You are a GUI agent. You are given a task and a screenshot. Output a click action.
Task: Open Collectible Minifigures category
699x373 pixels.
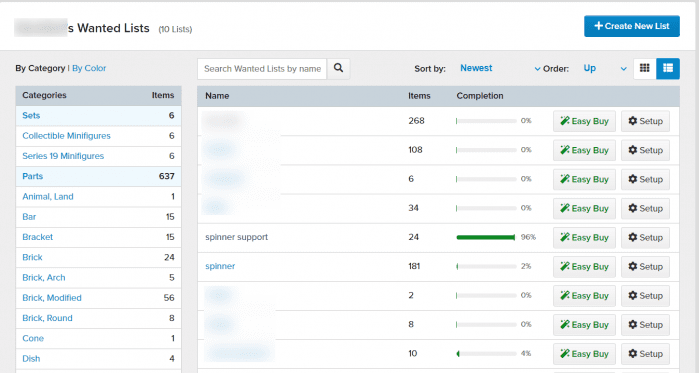(66, 136)
